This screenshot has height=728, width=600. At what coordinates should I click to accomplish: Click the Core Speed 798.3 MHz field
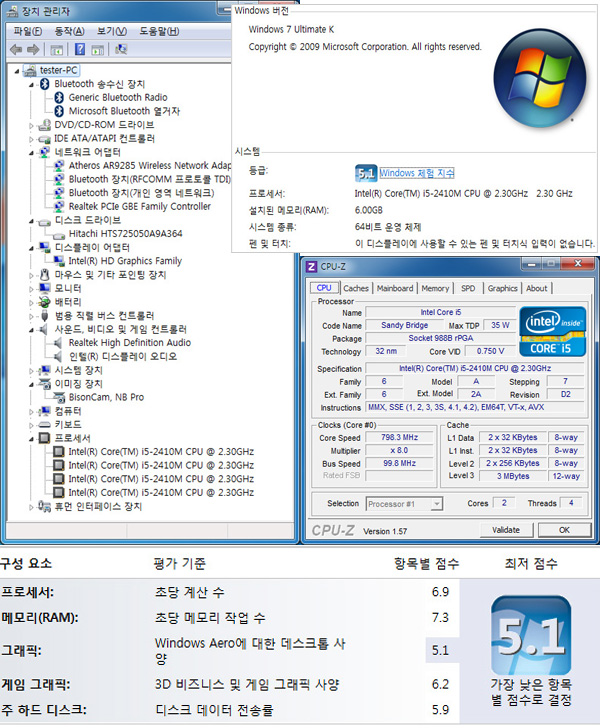coord(399,437)
